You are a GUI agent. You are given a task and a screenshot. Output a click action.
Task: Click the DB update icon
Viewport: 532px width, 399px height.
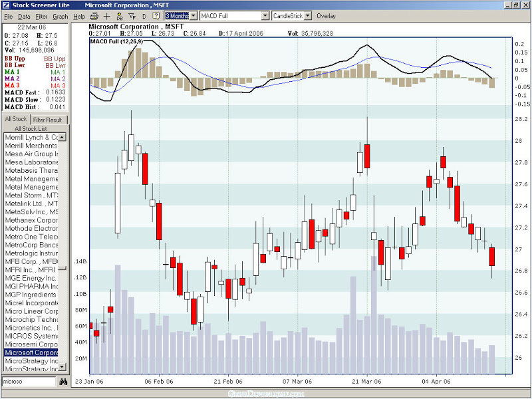pyautogui.click(x=120, y=16)
